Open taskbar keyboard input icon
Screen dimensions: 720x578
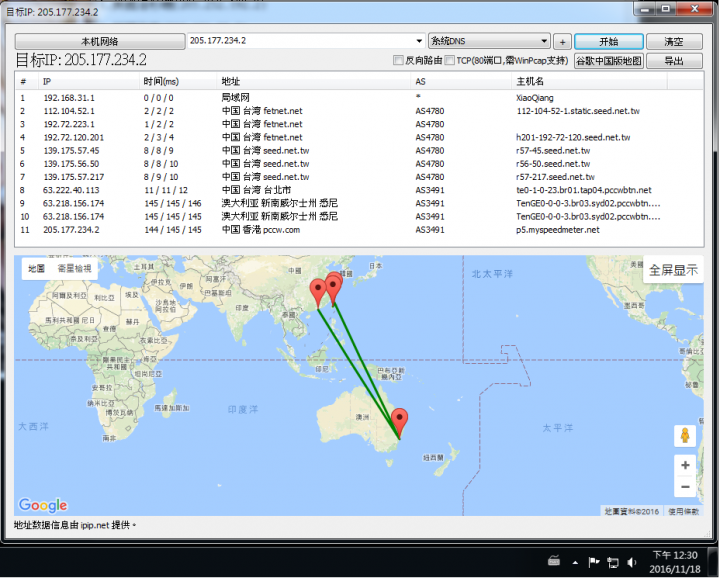[x=554, y=561]
